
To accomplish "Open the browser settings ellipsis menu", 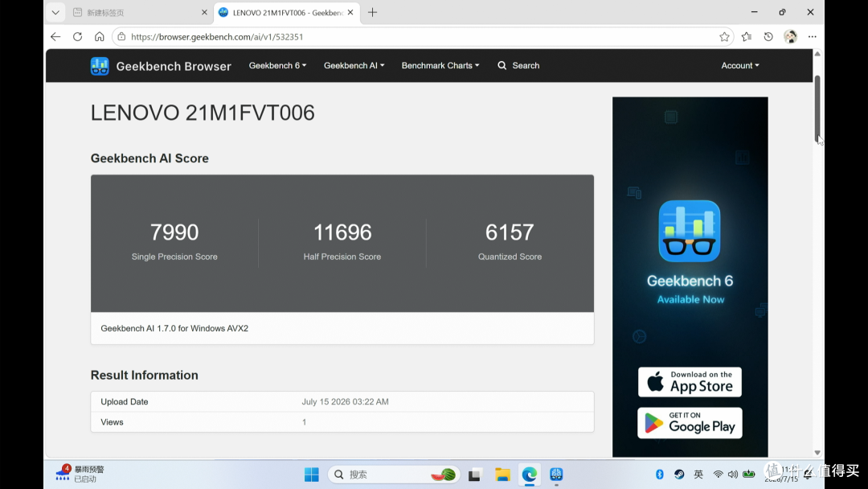I will pyautogui.click(x=812, y=36).
